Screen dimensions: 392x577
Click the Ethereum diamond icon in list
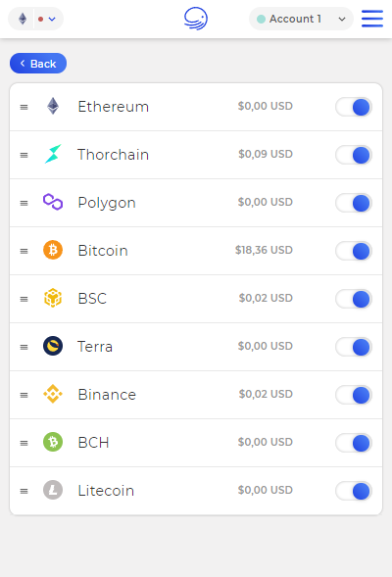[53, 106]
